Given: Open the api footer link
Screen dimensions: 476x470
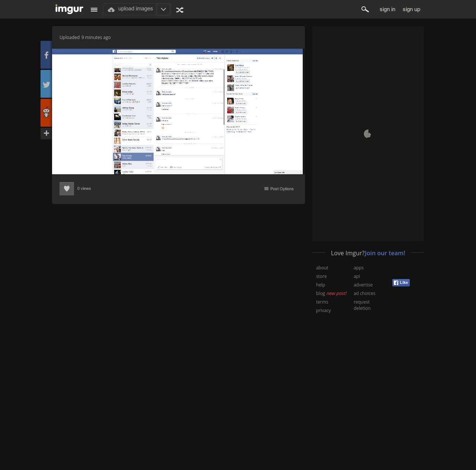Looking at the screenshot, I should pyautogui.click(x=357, y=276).
